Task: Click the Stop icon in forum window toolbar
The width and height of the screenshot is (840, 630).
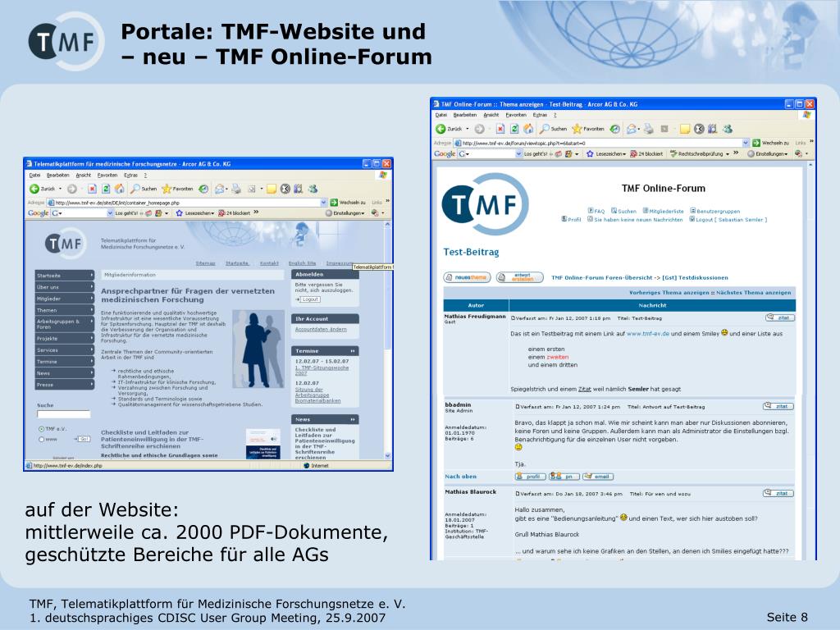Action: pos(500,129)
